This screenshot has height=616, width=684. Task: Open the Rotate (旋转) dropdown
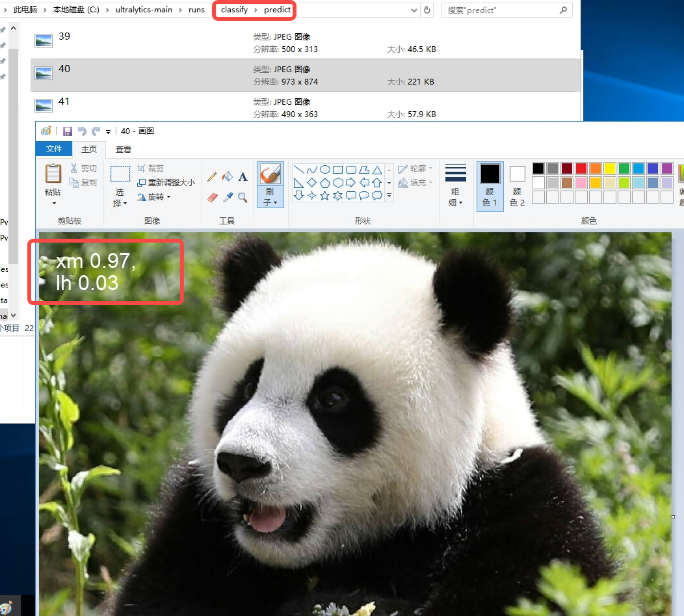(169, 197)
